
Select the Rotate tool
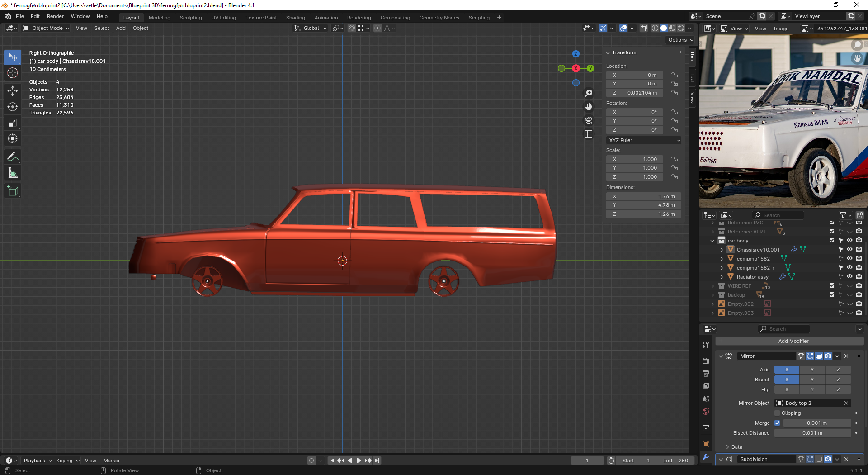click(x=13, y=107)
